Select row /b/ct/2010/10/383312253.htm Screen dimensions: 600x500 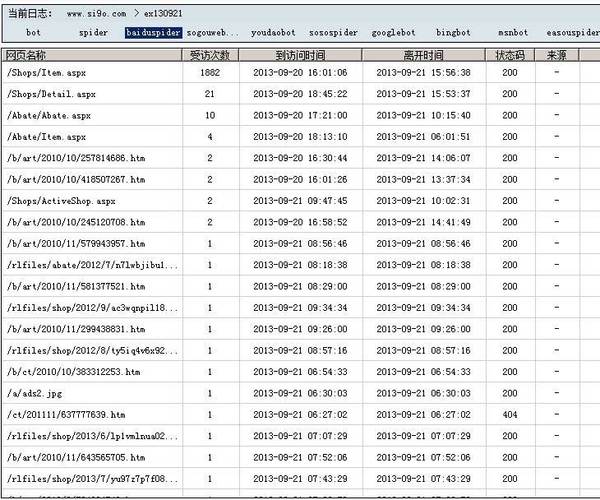(x=301, y=372)
